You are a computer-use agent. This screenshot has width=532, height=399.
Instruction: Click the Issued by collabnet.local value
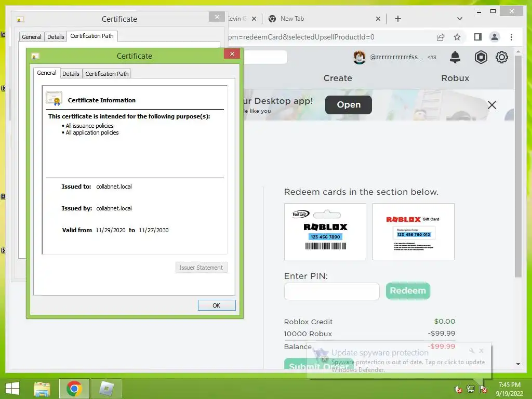[x=114, y=208]
